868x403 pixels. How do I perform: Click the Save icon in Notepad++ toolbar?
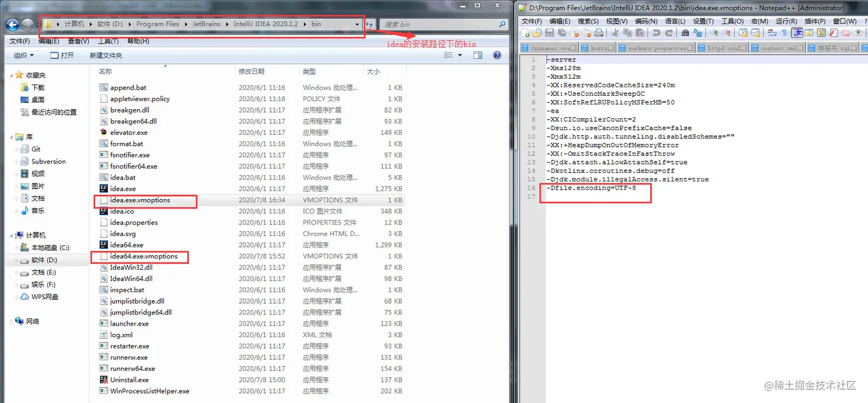[549, 33]
